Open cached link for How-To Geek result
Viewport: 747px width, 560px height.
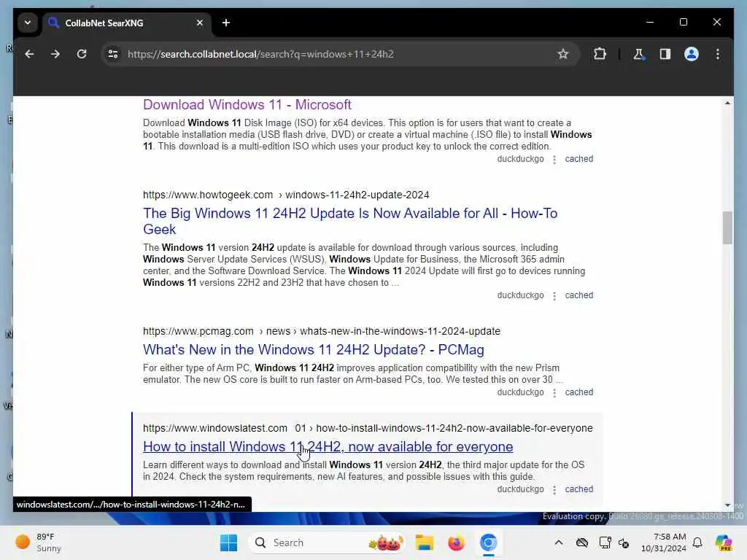(578, 295)
